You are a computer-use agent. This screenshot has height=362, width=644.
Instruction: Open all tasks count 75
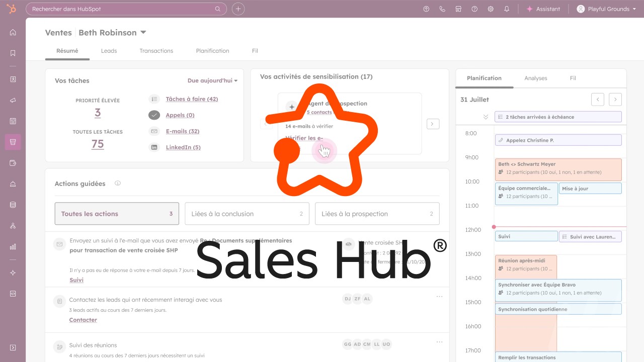(x=98, y=144)
